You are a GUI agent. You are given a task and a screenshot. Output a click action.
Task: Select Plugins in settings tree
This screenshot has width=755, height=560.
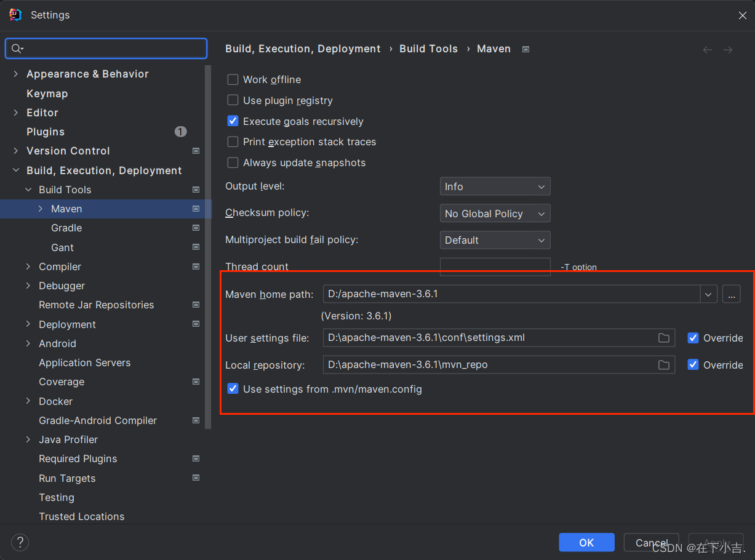(46, 132)
